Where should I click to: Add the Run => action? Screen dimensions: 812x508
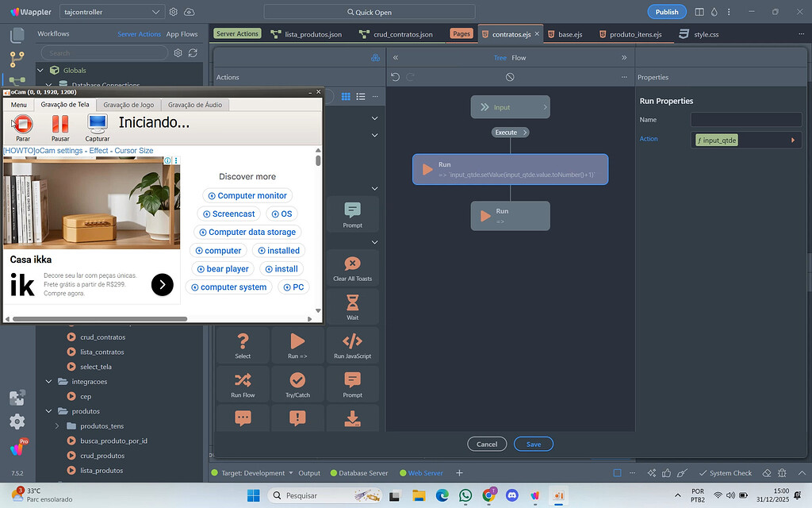pyautogui.click(x=298, y=344)
